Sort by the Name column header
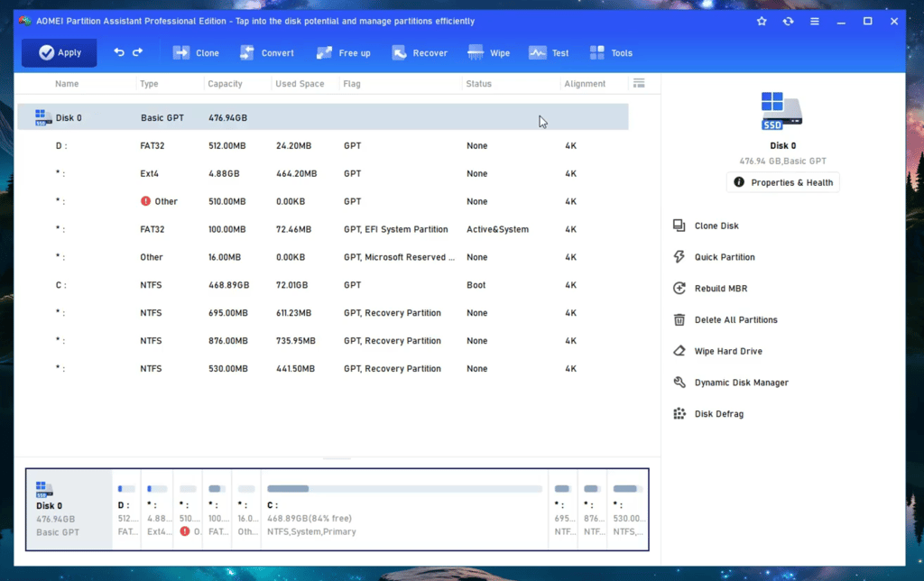924x581 pixels. coord(67,84)
